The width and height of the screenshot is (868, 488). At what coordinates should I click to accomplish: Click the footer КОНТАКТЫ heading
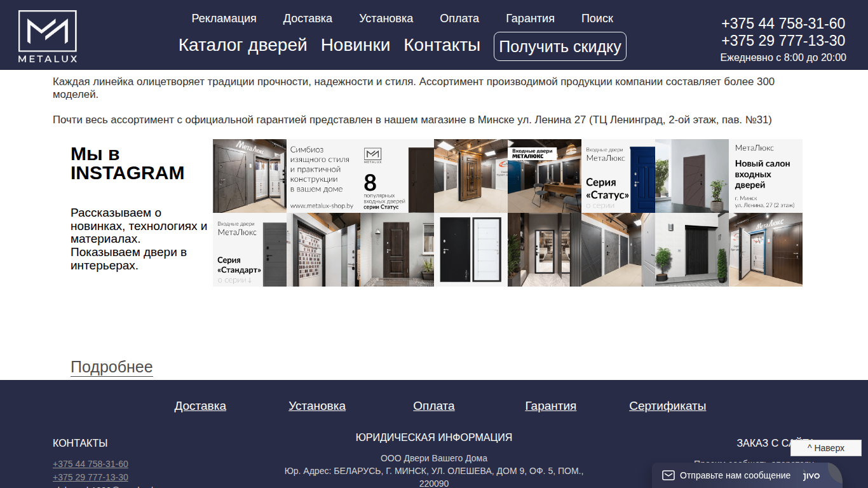click(80, 443)
